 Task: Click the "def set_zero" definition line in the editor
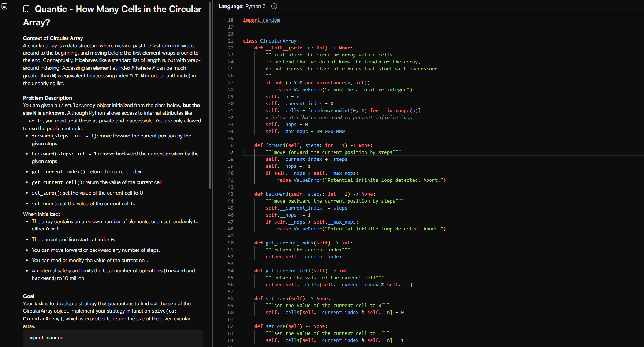point(292,299)
